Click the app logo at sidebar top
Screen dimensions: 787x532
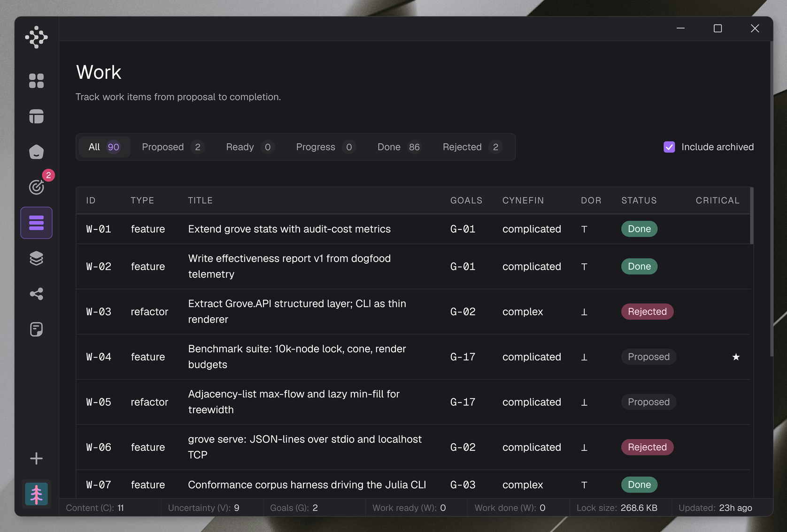[x=36, y=37]
